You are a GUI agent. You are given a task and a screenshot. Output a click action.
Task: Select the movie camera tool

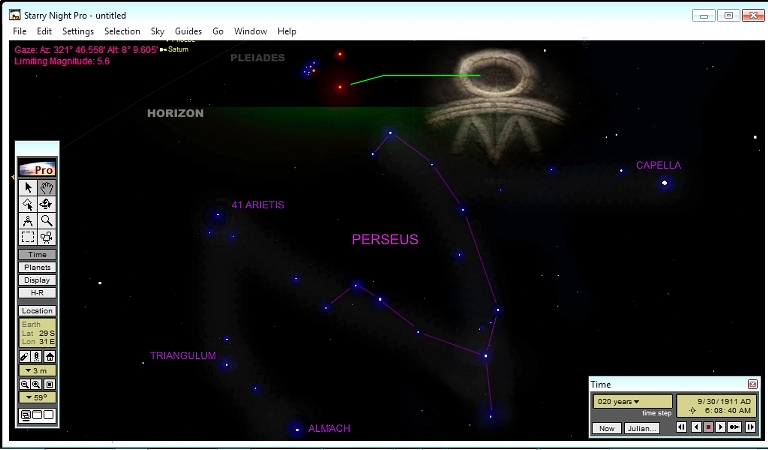[47, 237]
